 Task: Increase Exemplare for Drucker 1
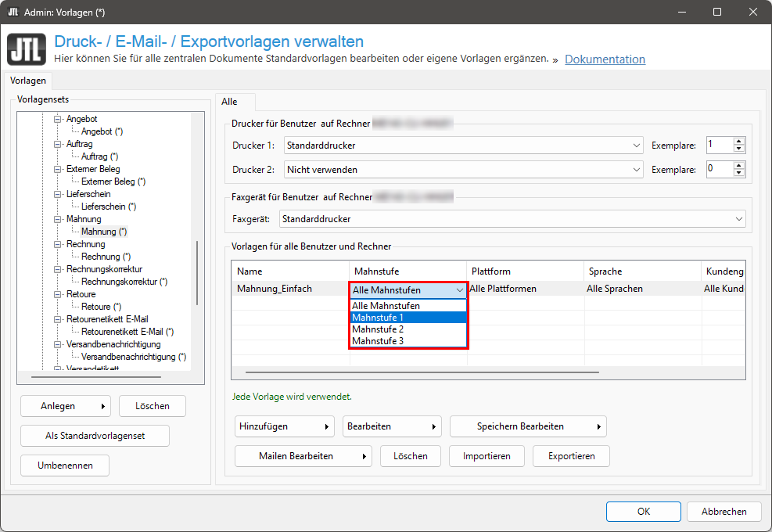coord(738,142)
